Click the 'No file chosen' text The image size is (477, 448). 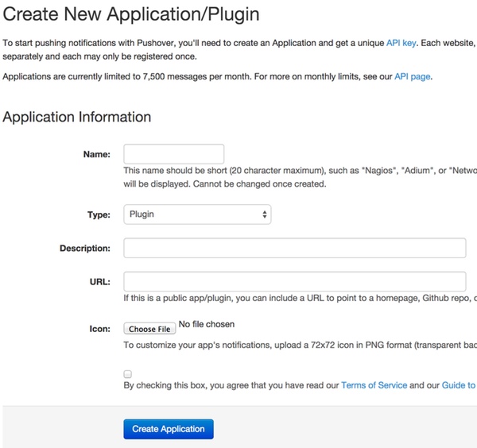click(x=207, y=324)
